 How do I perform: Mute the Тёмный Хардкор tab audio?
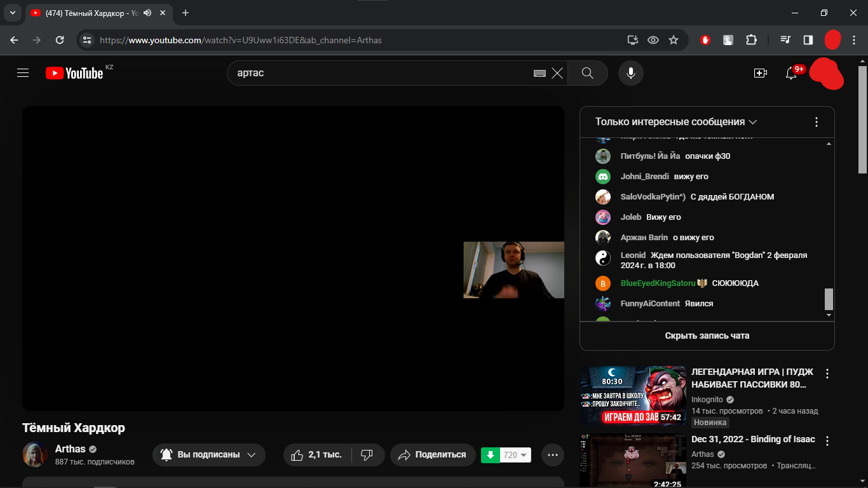(147, 13)
